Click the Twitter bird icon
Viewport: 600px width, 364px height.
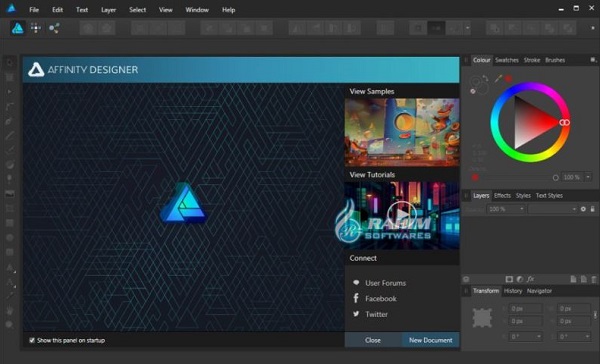tap(356, 314)
